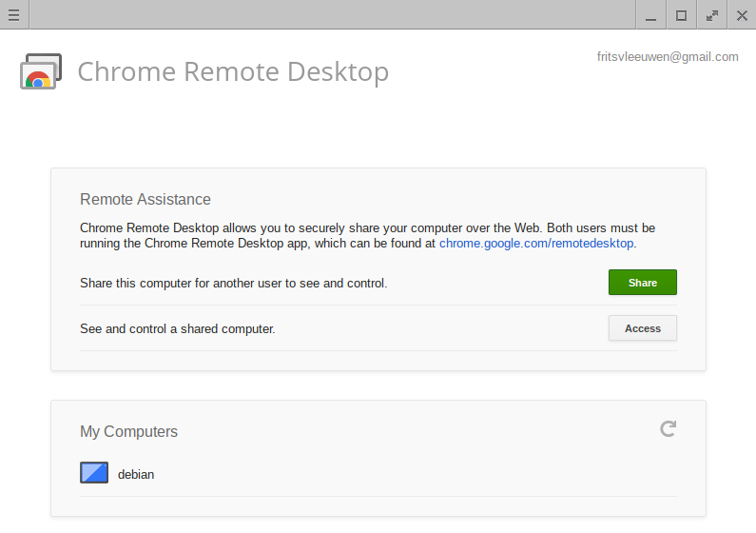Viewport: 756px width, 533px height.
Task: Refresh the My Computers list
Action: [669, 428]
